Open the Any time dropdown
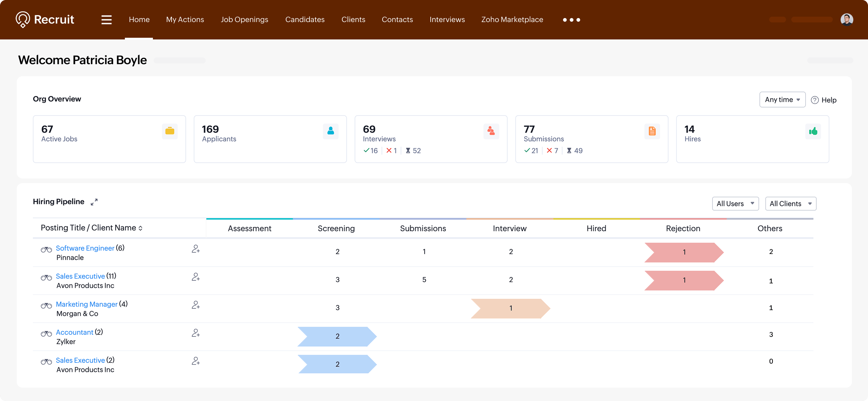 [782, 100]
